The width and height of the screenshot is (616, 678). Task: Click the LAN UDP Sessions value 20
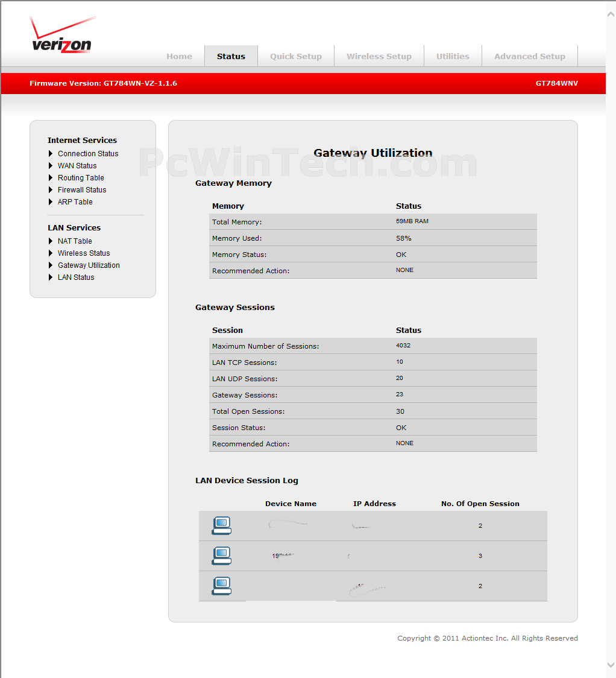point(400,378)
